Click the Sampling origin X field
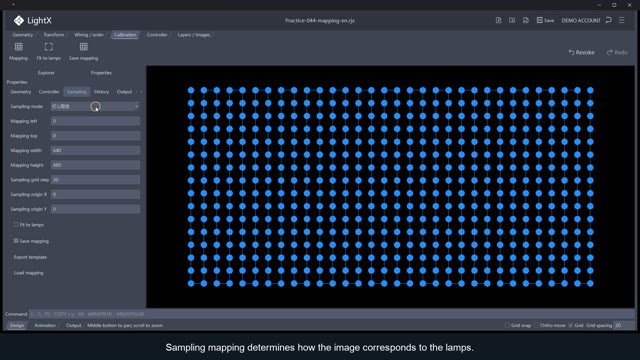This screenshot has width=640, height=360. pyautogui.click(x=95, y=194)
